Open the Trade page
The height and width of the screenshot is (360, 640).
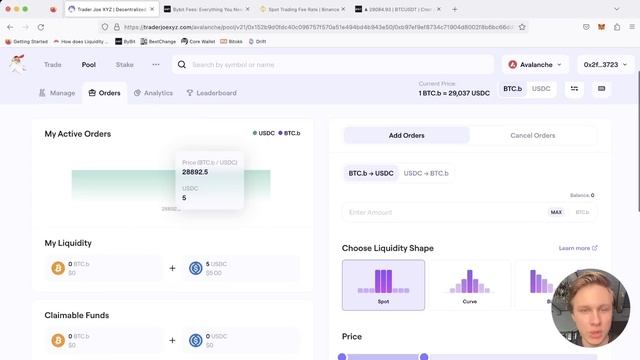point(53,64)
